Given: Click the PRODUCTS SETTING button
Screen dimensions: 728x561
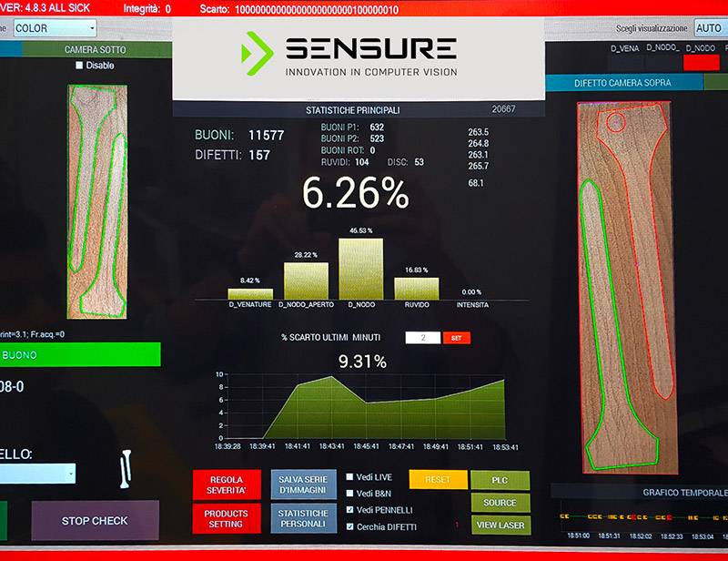Looking at the screenshot, I should (x=226, y=519).
